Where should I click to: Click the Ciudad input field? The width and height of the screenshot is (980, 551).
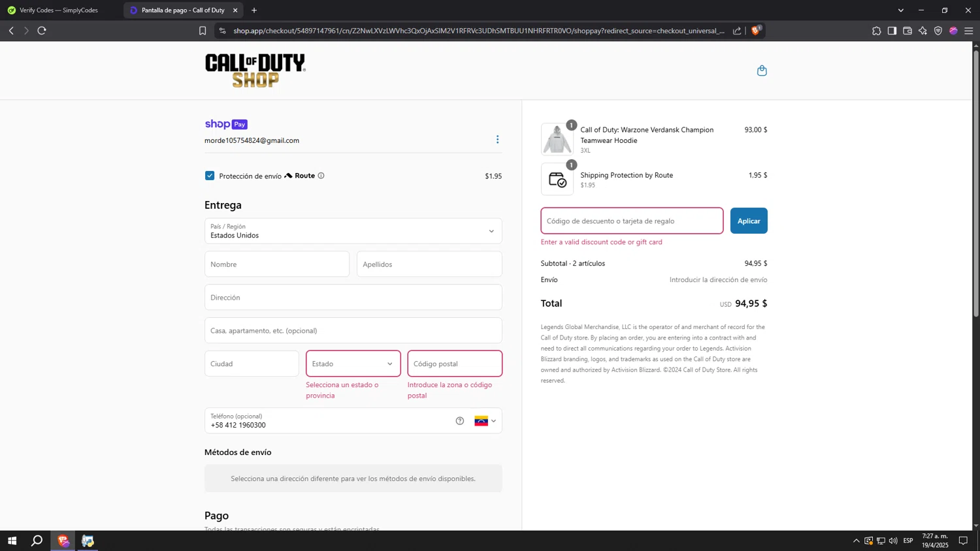252,364
